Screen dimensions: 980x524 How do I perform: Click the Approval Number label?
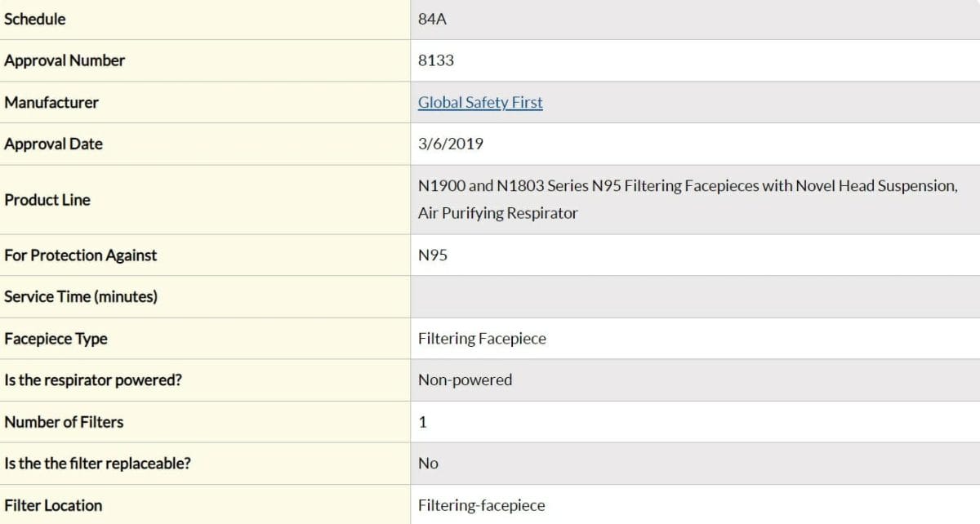[65, 61]
